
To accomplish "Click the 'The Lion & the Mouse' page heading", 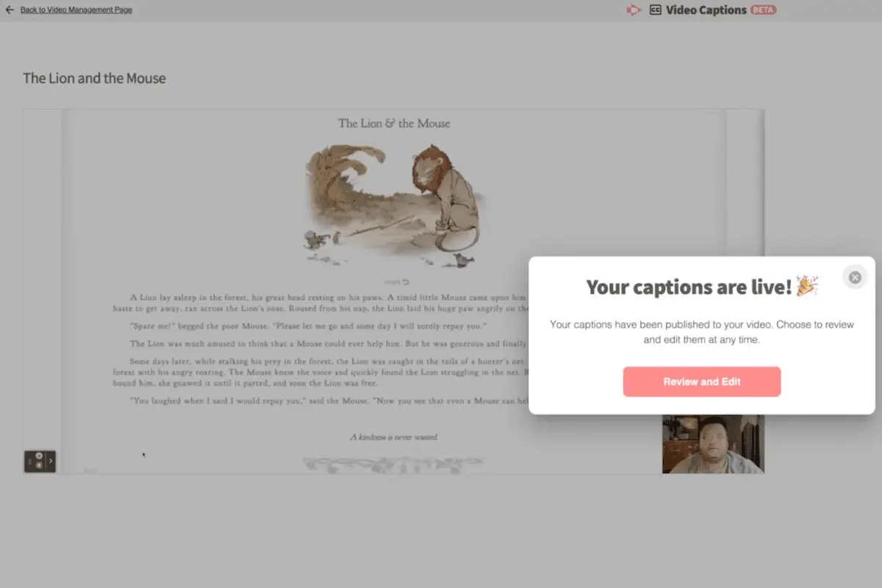I will (x=394, y=123).
